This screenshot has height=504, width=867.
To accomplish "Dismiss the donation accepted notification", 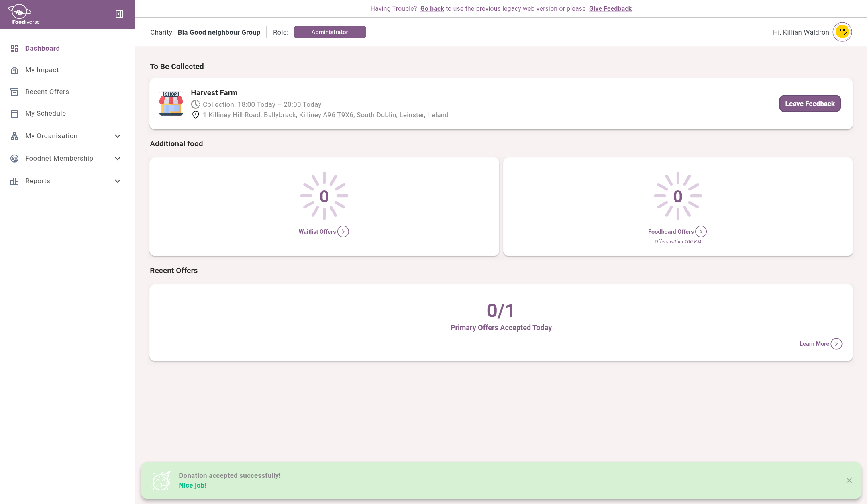I will (849, 480).
